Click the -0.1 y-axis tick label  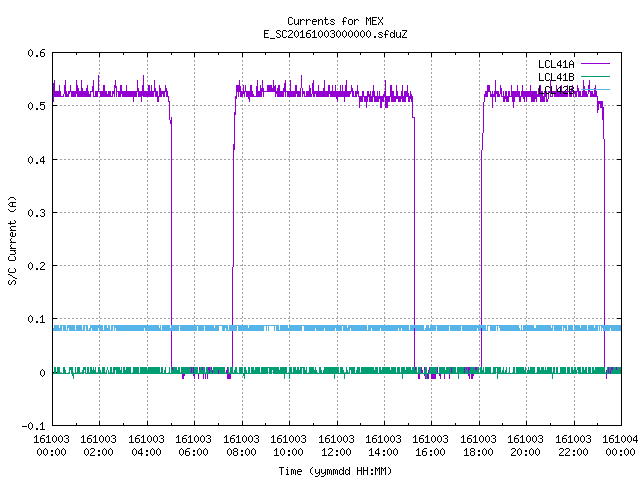(x=33, y=426)
